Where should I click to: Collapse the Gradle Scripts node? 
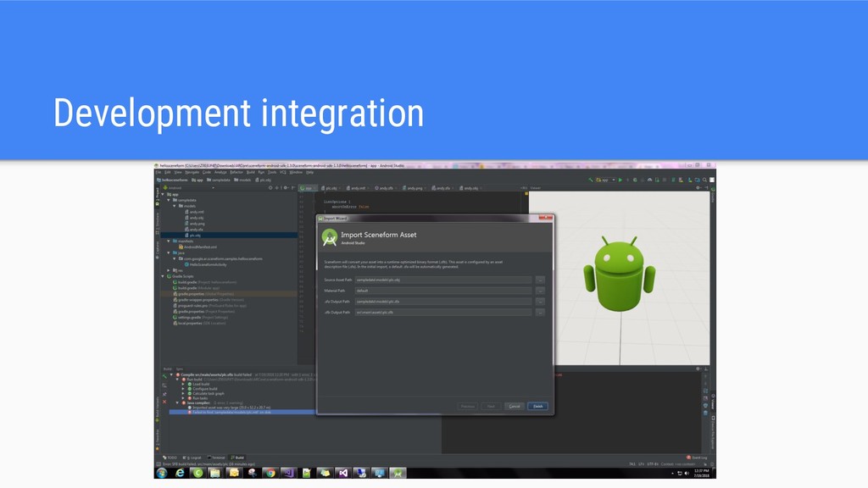click(x=163, y=276)
